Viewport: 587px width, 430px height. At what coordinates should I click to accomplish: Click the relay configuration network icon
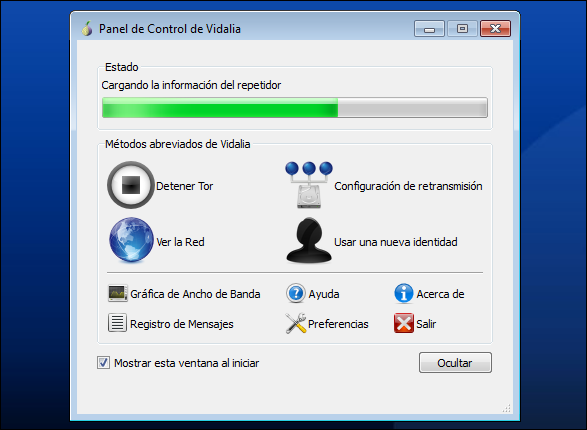coord(308,185)
